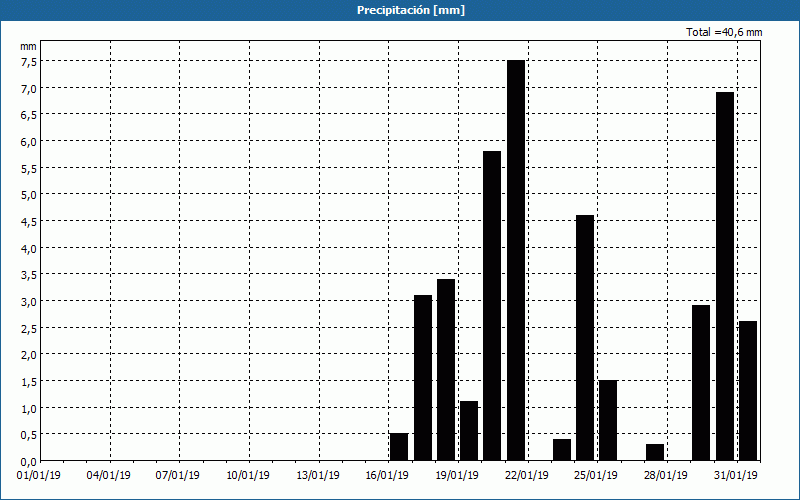Click the y-axis value '2,5'
Screen dimensions: 800x500
coord(29,329)
